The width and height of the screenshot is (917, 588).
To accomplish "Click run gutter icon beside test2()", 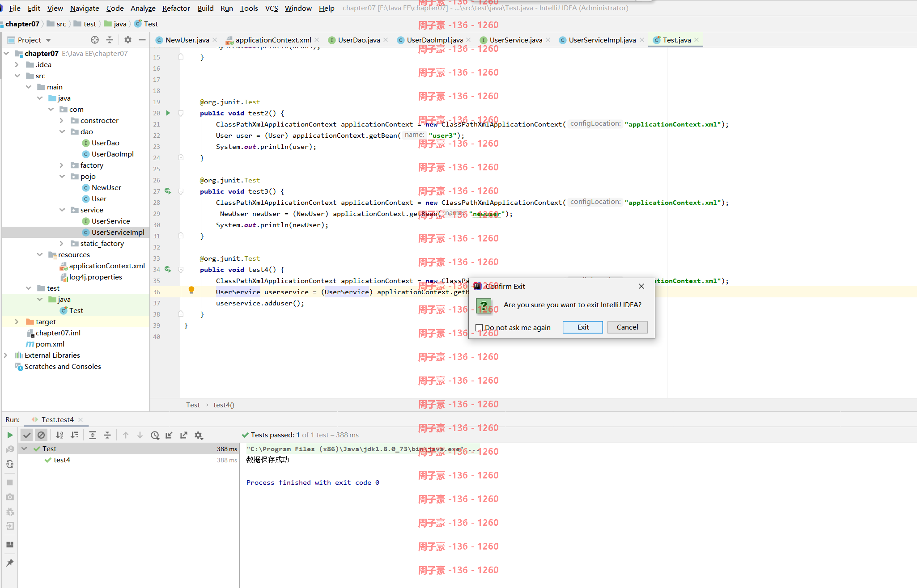I will 168,113.
